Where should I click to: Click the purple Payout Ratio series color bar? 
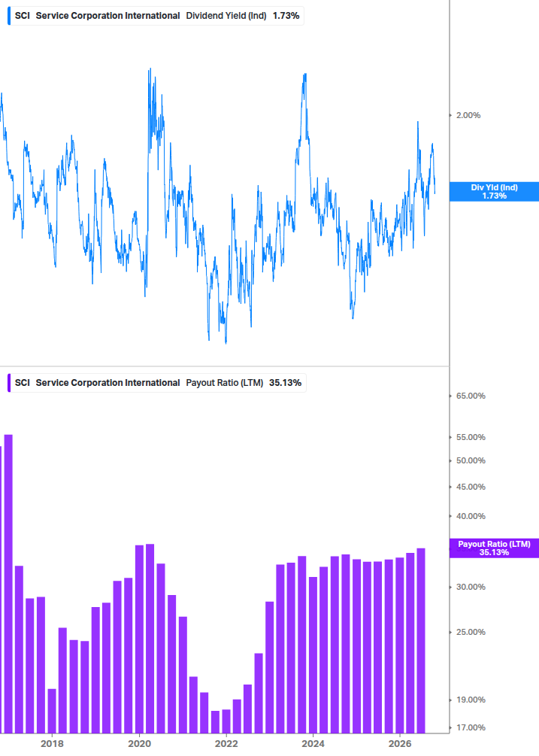9,383
